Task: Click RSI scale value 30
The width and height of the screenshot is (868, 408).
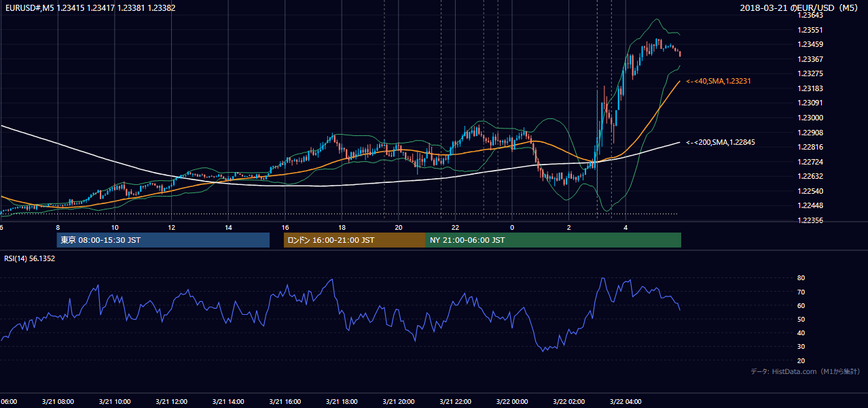Action: (x=801, y=347)
